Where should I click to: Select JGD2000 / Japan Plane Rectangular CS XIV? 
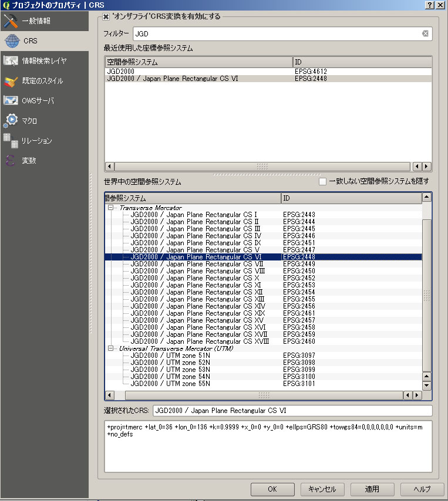198,306
